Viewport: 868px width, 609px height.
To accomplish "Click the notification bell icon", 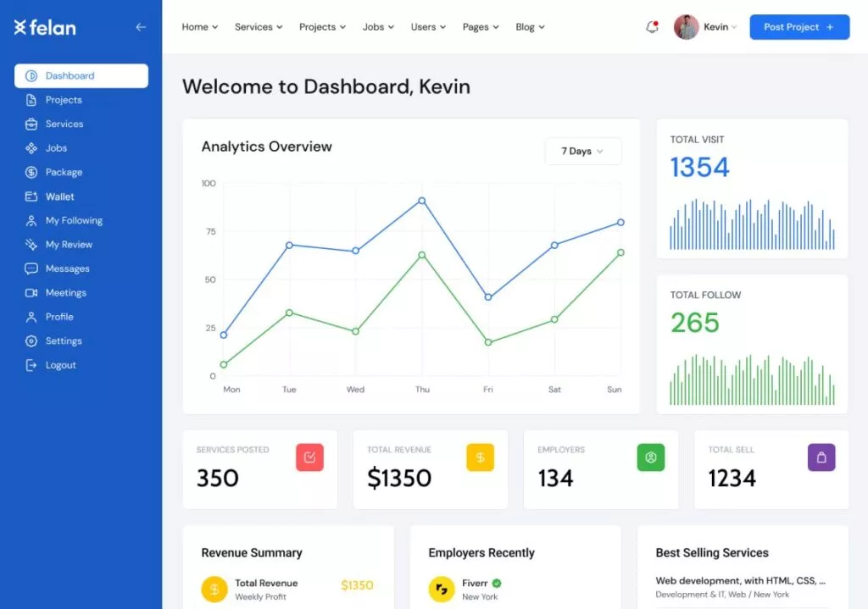I will (x=652, y=27).
